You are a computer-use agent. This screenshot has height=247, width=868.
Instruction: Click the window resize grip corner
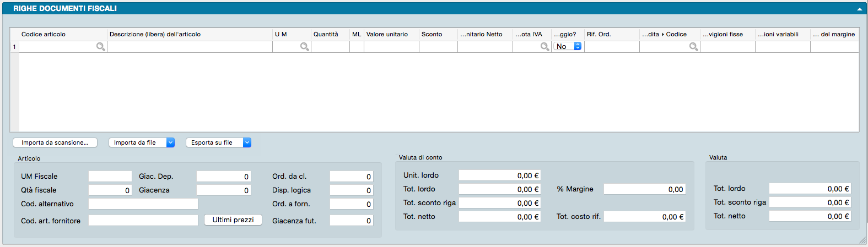click(862, 240)
